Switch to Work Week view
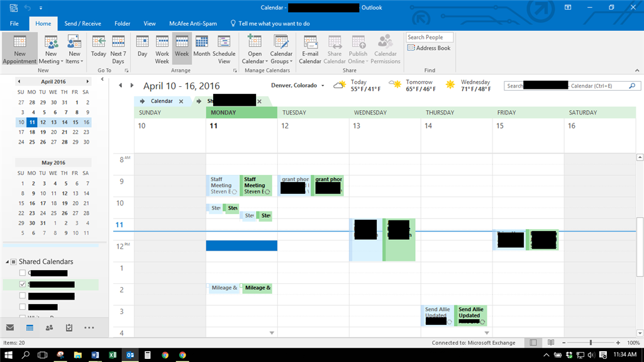 [162, 49]
